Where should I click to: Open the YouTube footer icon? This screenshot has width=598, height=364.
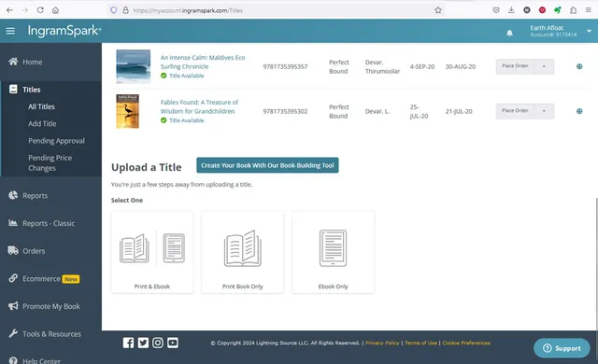(172, 343)
